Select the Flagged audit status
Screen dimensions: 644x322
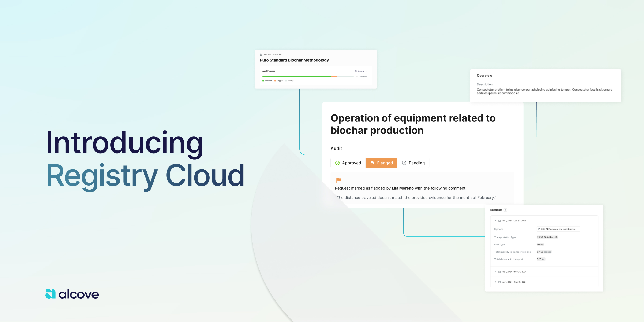point(381,163)
